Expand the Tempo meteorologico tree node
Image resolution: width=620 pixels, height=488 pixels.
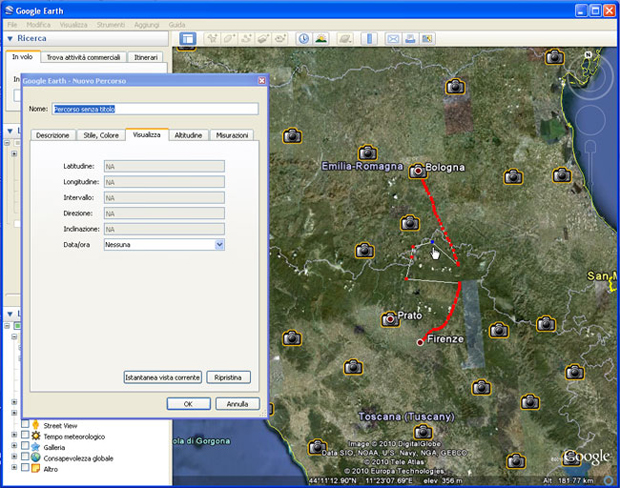click(x=14, y=435)
